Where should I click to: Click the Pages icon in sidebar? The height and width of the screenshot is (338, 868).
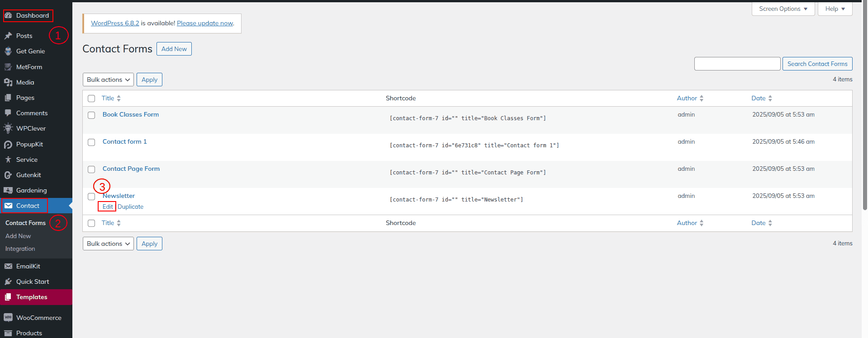8,98
